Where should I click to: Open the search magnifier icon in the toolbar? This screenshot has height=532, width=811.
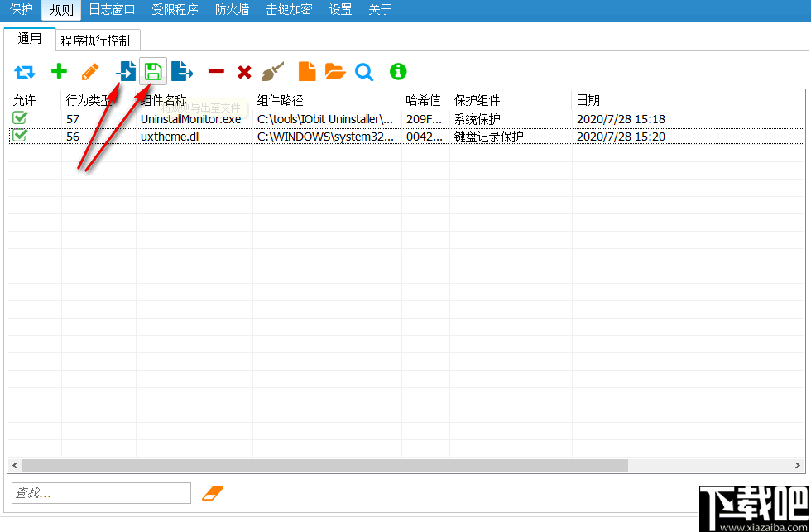point(364,71)
